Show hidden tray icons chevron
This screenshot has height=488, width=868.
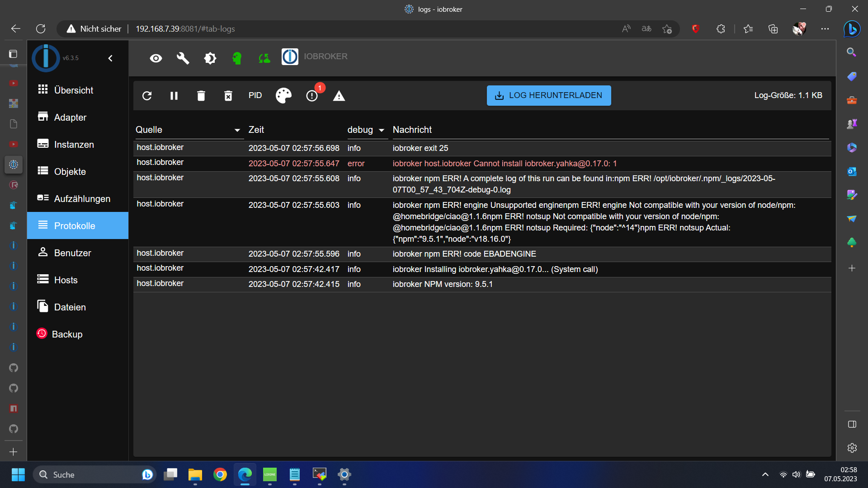click(765, 474)
